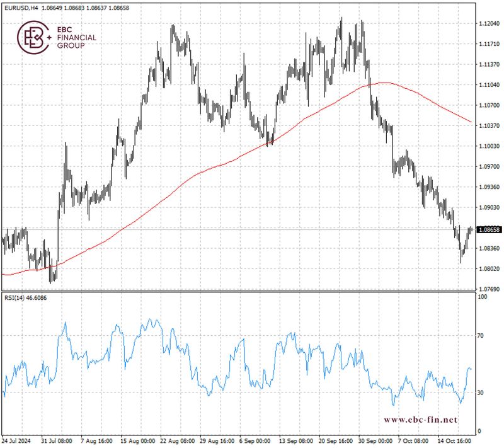This screenshot has height=448, width=504.
Task: Click the 1.09700 price axis label
Action: tap(488, 167)
